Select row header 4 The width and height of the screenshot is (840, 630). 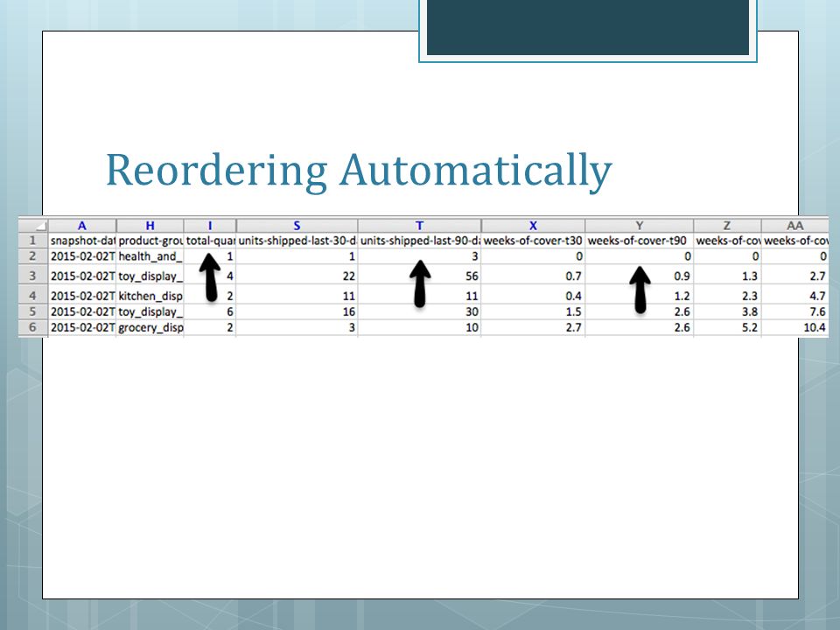(33, 295)
